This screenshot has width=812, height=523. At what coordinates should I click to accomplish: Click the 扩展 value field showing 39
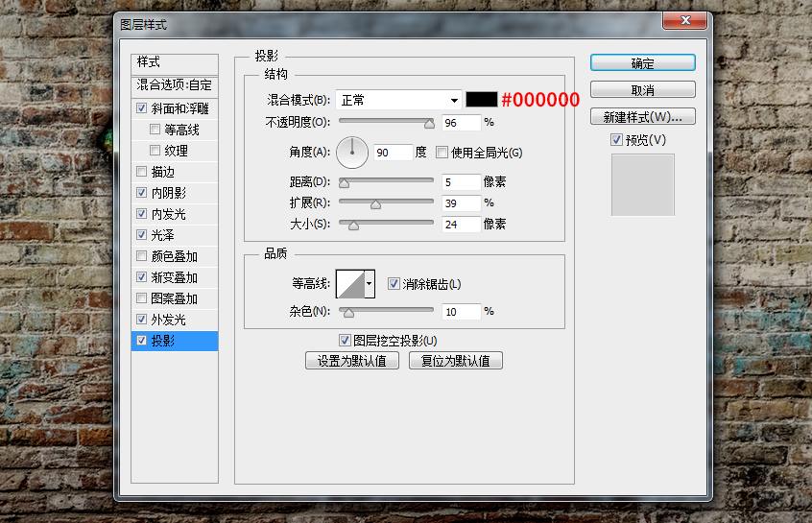tap(462, 203)
